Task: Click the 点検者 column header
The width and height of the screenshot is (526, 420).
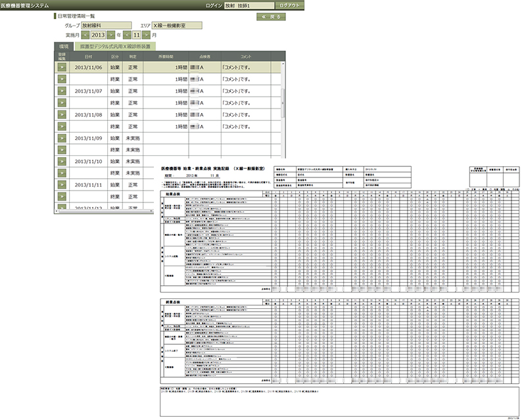Action: 204,57
